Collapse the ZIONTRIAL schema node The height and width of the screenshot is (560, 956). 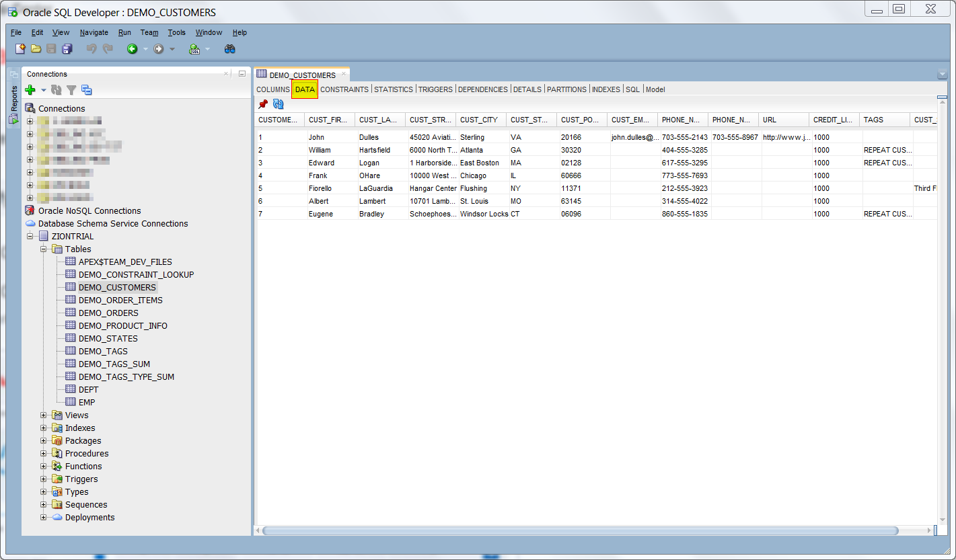click(30, 237)
